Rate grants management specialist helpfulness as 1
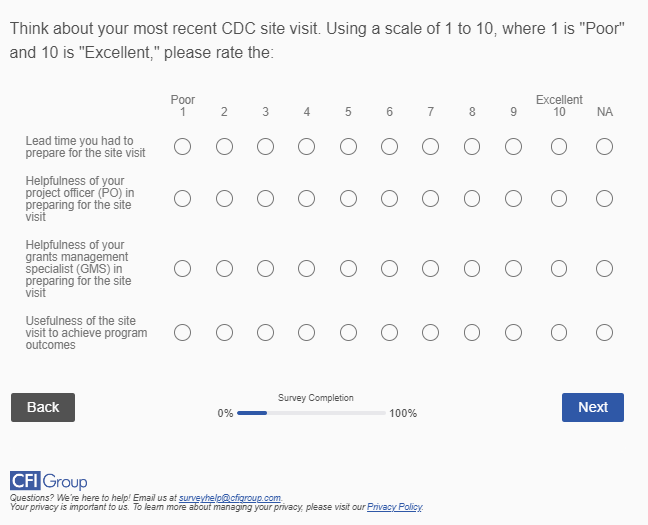 [x=183, y=269]
